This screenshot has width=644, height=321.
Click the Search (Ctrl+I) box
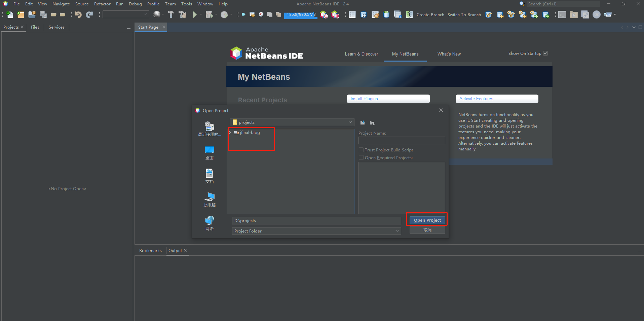pos(563,4)
